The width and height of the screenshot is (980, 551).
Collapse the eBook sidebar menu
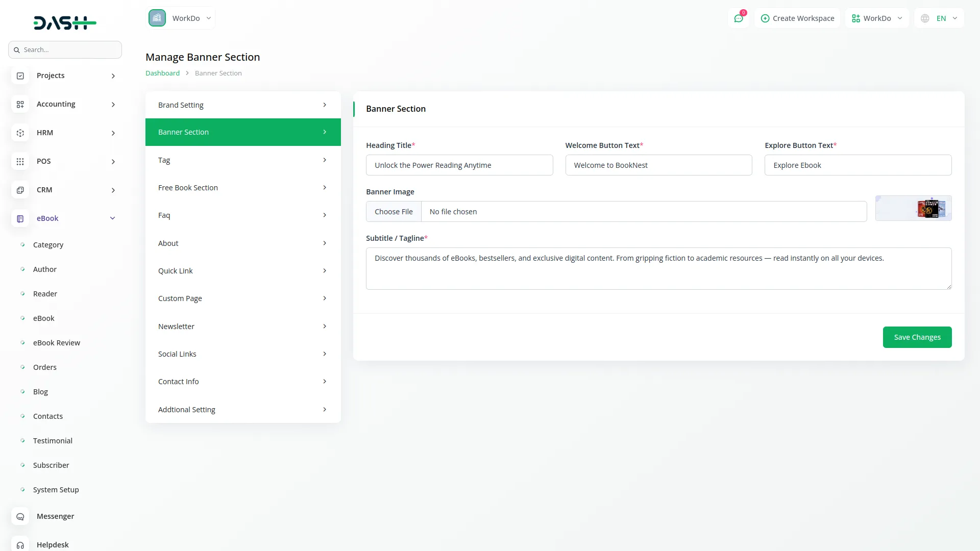pyautogui.click(x=113, y=218)
